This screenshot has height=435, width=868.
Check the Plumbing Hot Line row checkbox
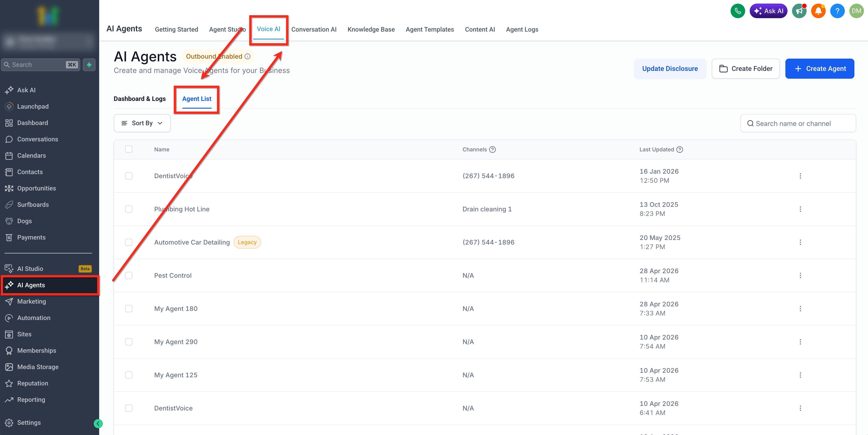[x=129, y=209]
